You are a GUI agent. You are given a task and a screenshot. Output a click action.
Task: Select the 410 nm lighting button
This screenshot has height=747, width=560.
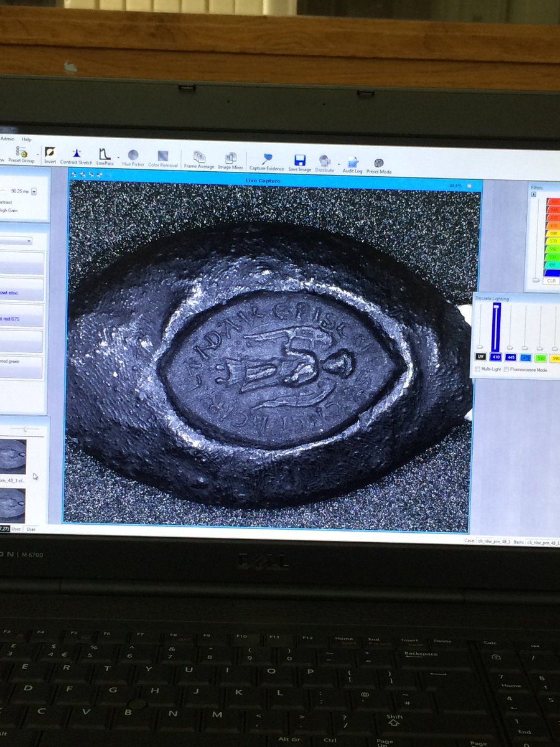tap(496, 357)
